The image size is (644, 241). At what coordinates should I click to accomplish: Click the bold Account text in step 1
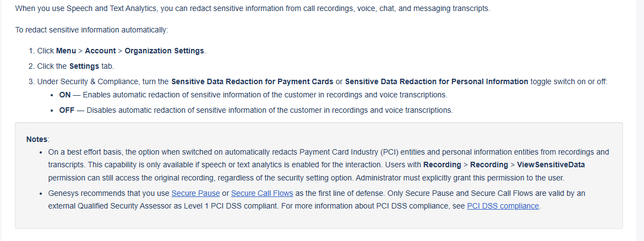pyautogui.click(x=100, y=51)
